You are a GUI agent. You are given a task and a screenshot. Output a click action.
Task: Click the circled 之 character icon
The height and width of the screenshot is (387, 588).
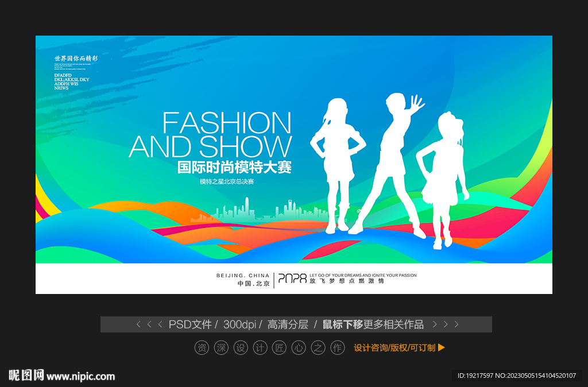[x=318, y=347]
